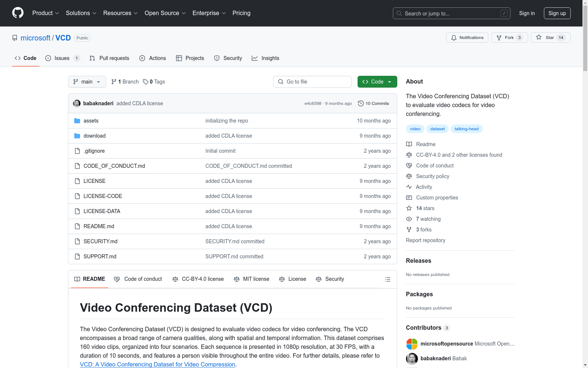The height and width of the screenshot is (368, 588).
Task: Open the GitHub home logo
Action: tap(18, 13)
